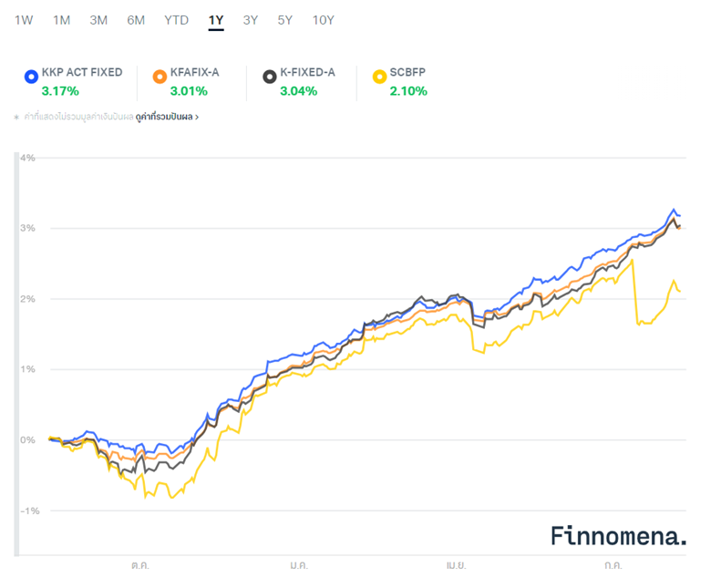The width and height of the screenshot is (711, 588).
Task: Click the SCBFP fund name
Action: (x=407, y=73)
